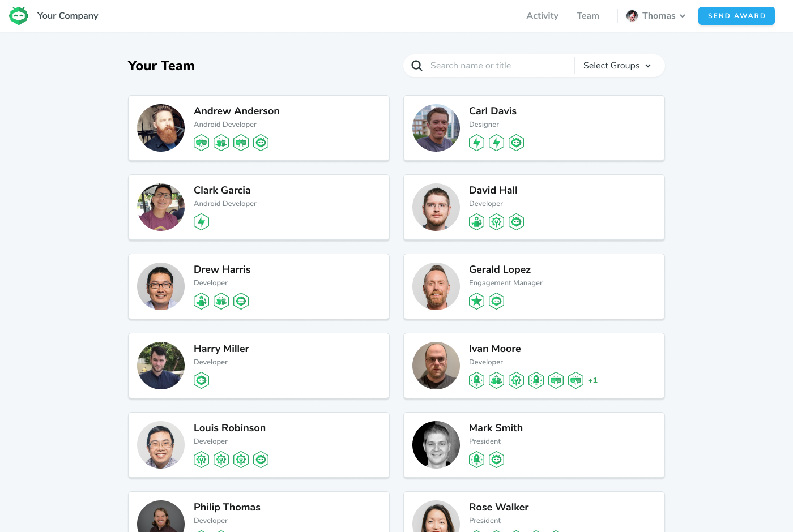Expand the Thomas user menu

pyautogui.click(x=656, y=16)
